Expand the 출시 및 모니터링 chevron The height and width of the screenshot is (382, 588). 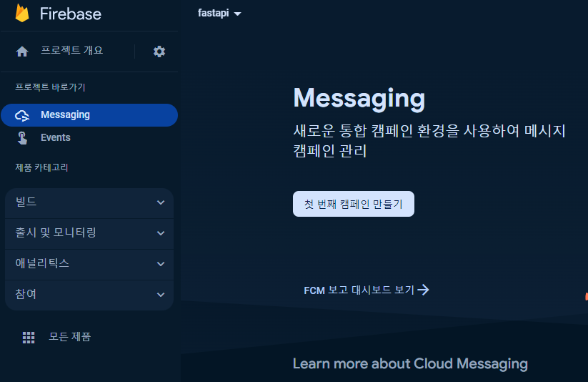pos(161,233)
